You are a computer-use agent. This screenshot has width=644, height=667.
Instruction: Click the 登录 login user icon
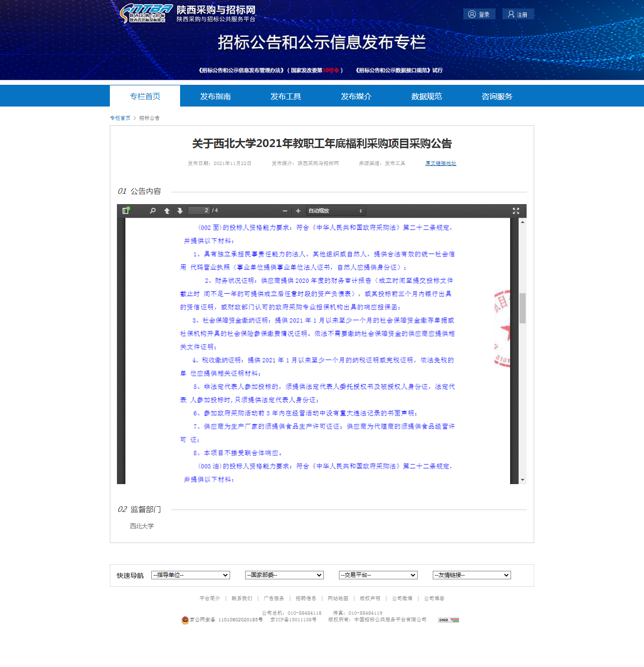[472, 14]
